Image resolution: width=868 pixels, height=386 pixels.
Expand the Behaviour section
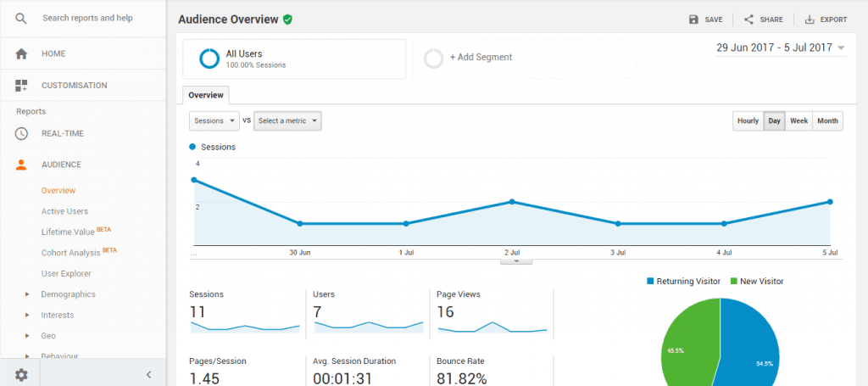(x=27, y=356)
